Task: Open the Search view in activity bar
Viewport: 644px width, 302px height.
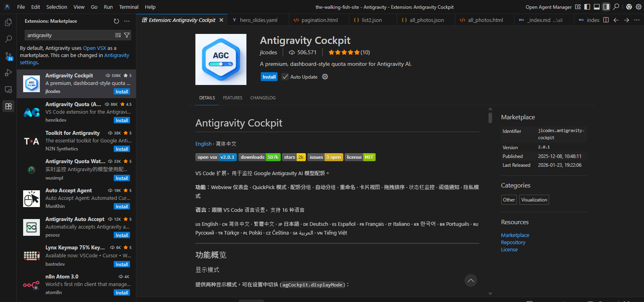Action: tap(8, 39)
